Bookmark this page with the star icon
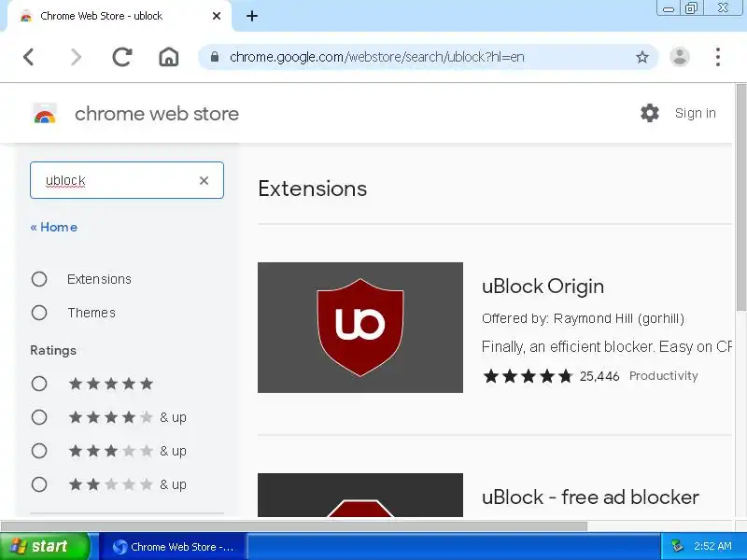 click(642, 57)
